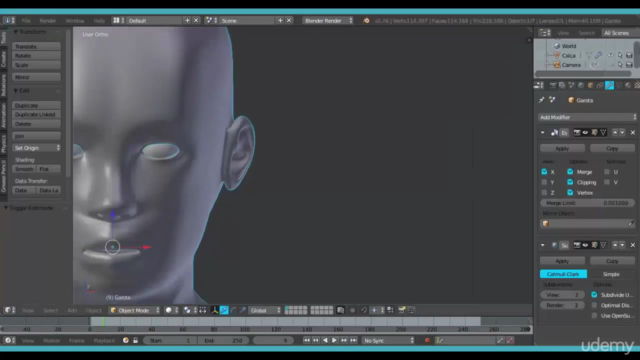Open the No Sync dropdown

(x=388, y=340)
